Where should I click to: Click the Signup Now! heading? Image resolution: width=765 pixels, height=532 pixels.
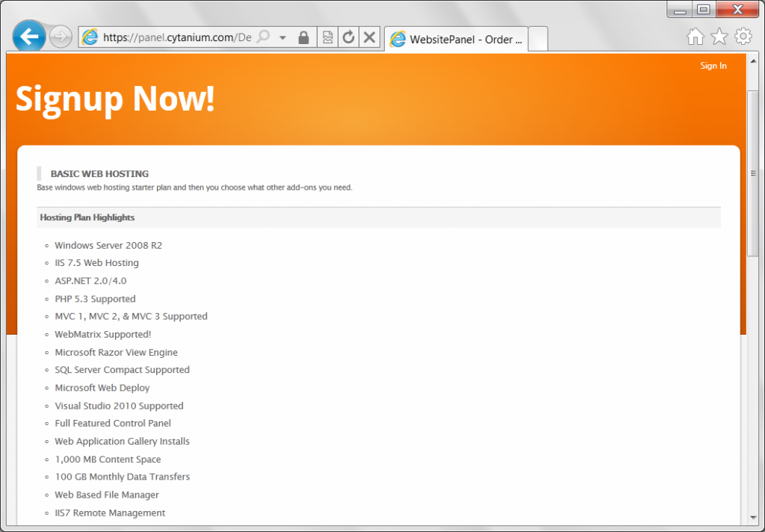(x=115, y=99)
